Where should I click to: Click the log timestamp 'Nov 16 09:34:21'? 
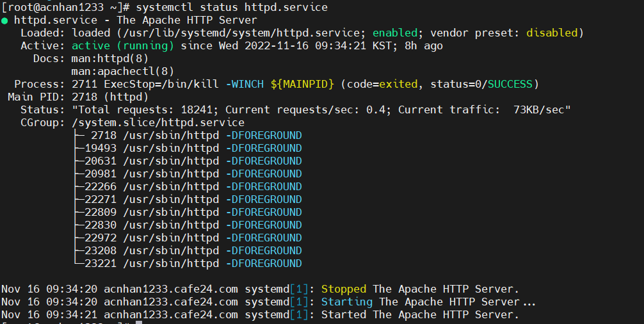(49, 314)
